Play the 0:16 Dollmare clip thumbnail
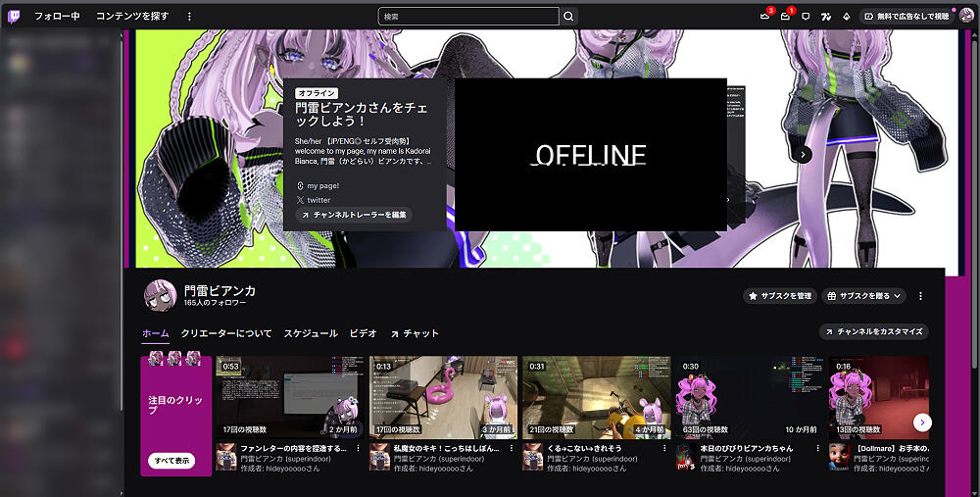Screen dimensions: 980x497 click(x=879, y=398)
